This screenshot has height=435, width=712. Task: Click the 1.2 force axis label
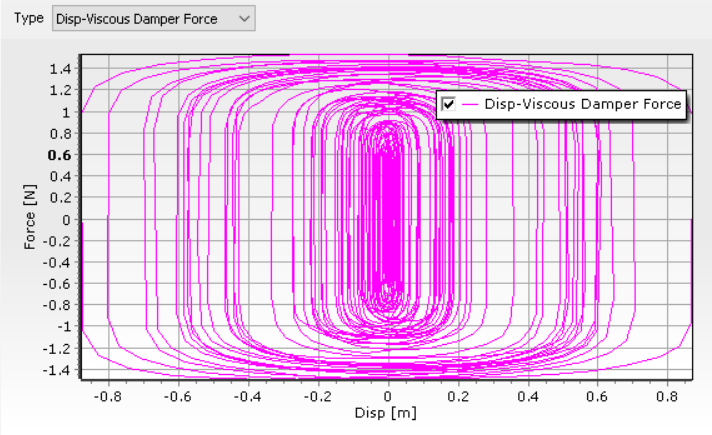click(60, 90)
